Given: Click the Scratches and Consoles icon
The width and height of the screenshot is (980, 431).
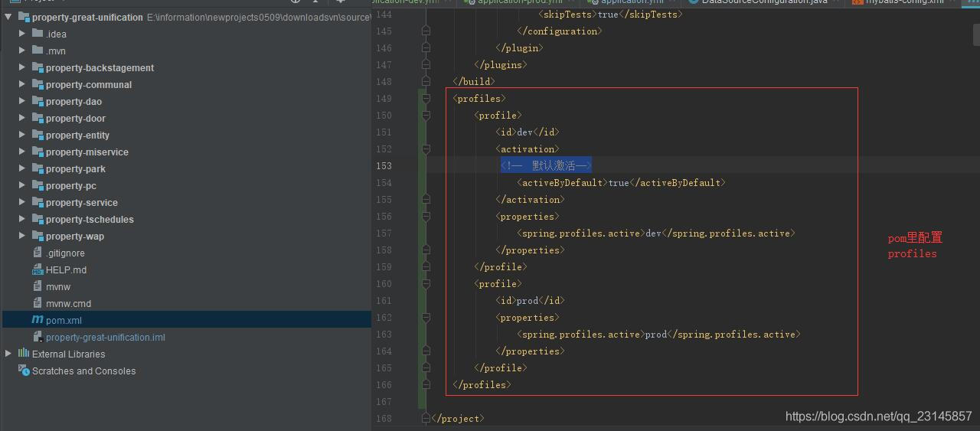Looking at the screenshot, I should coord(24,371).
